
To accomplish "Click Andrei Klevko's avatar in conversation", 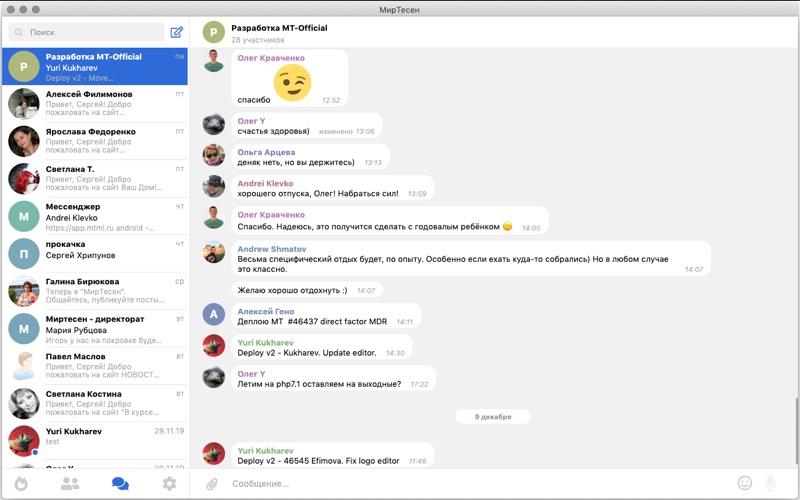I will 214,187.
